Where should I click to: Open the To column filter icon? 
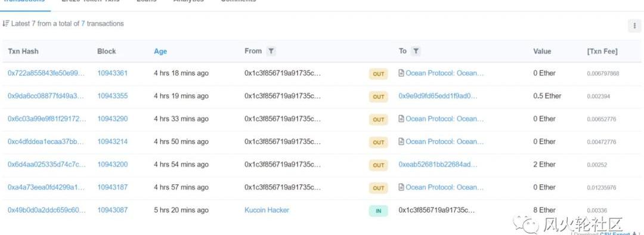pyautogui.click(x=416, y=51)
